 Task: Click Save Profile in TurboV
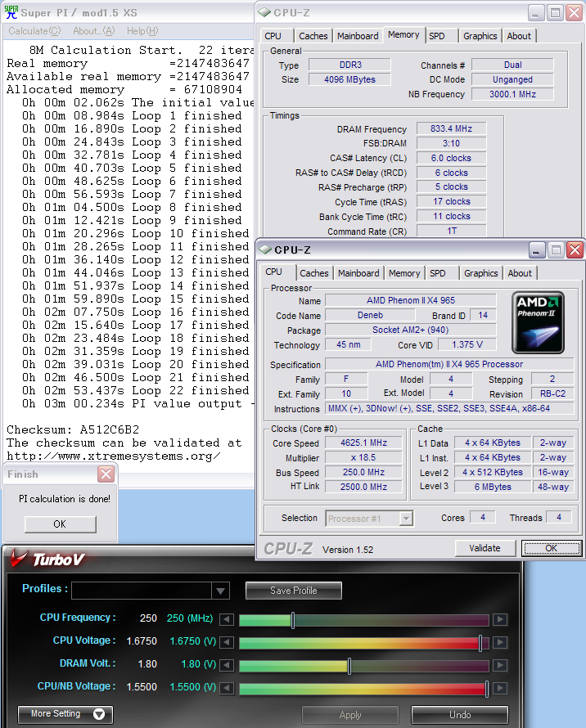(x=293, y=591)
